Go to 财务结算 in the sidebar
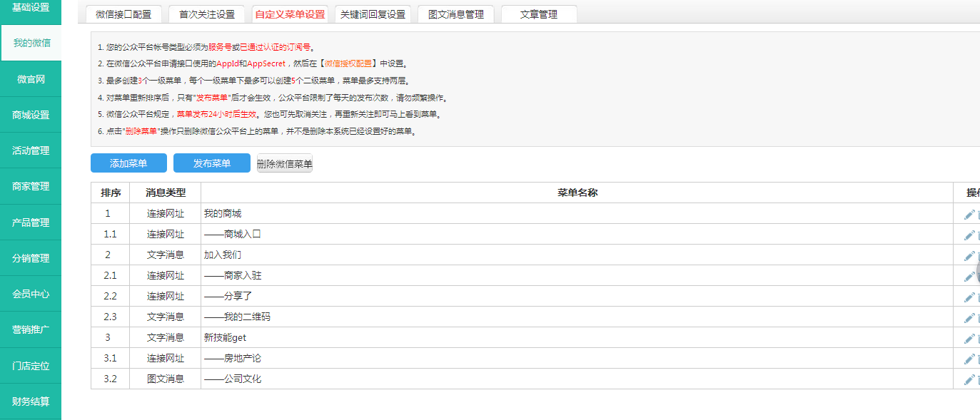 click(x=31, y=401)
